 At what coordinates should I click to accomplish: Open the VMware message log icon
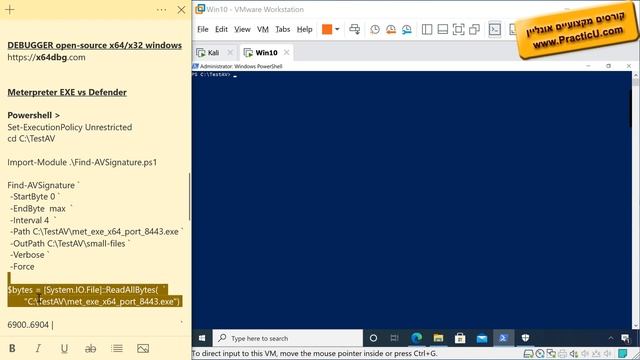point(622,353)
